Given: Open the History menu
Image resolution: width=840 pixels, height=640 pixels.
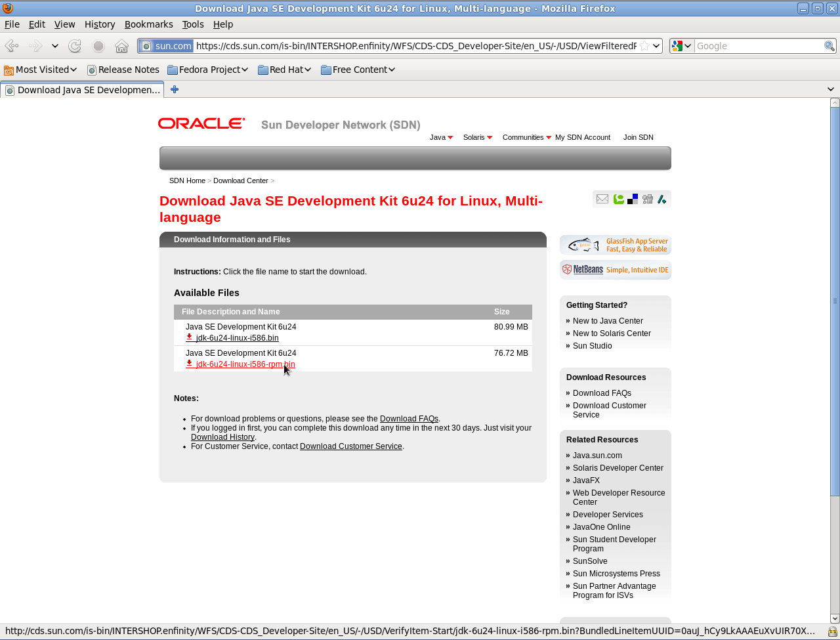Looking at the screenshot, I should pyautogui.click(x=100, y=24).
